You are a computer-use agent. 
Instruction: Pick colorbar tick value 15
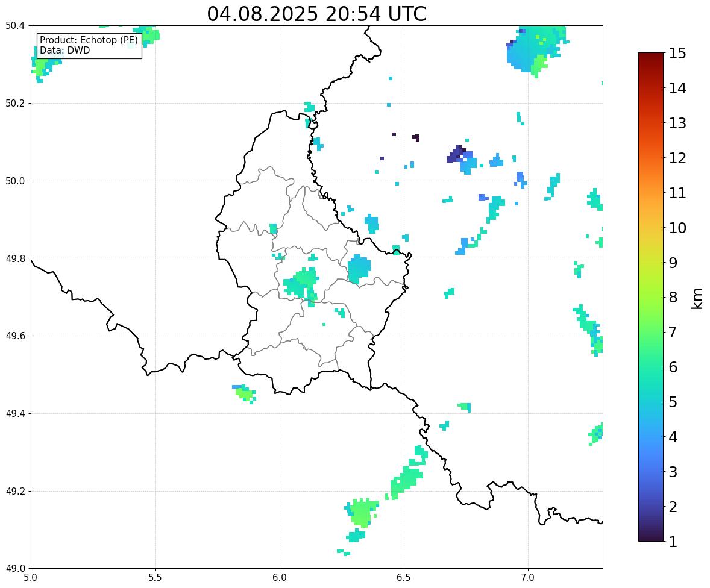(x=677, y=54)
